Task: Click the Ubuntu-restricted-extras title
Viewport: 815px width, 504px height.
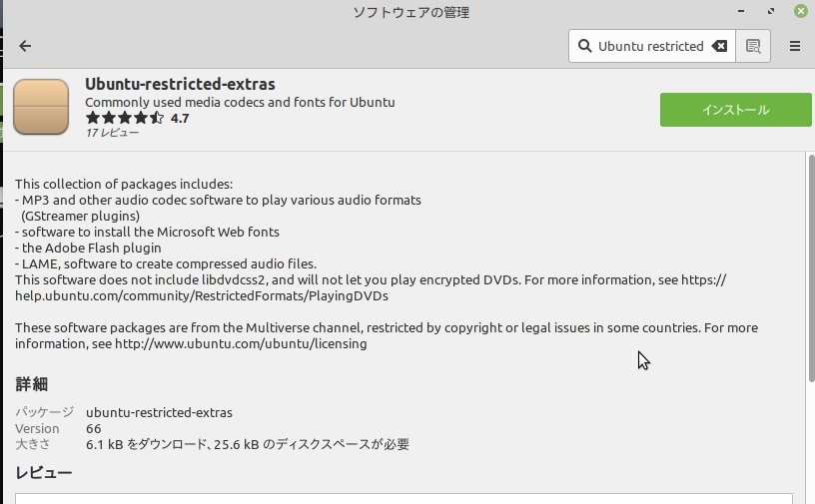Action: (x=180, y=84)
